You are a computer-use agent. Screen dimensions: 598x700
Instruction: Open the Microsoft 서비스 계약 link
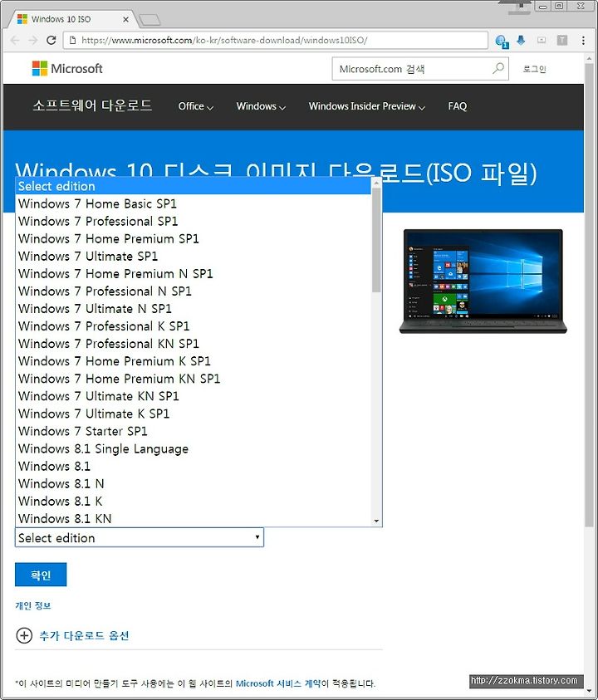(x=278, y=683)
